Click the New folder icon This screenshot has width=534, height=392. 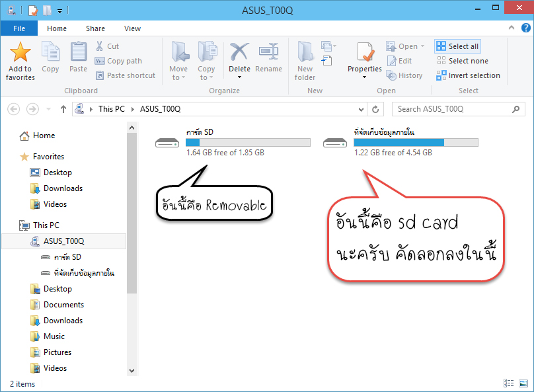point(305,52)
